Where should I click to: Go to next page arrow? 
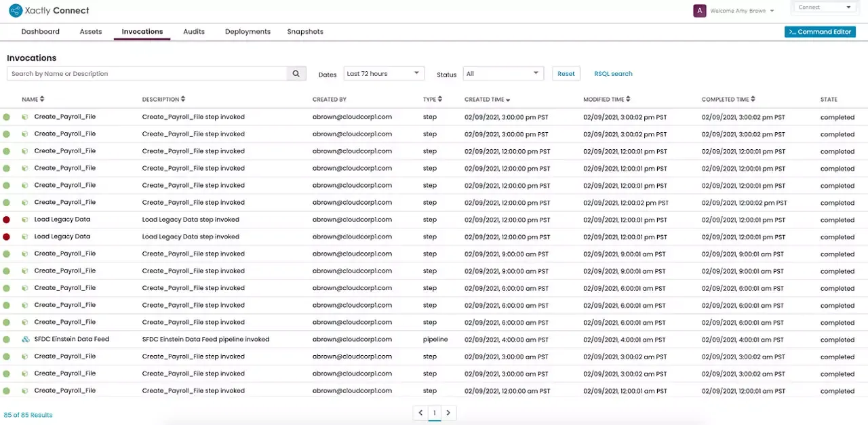(448, 413)
